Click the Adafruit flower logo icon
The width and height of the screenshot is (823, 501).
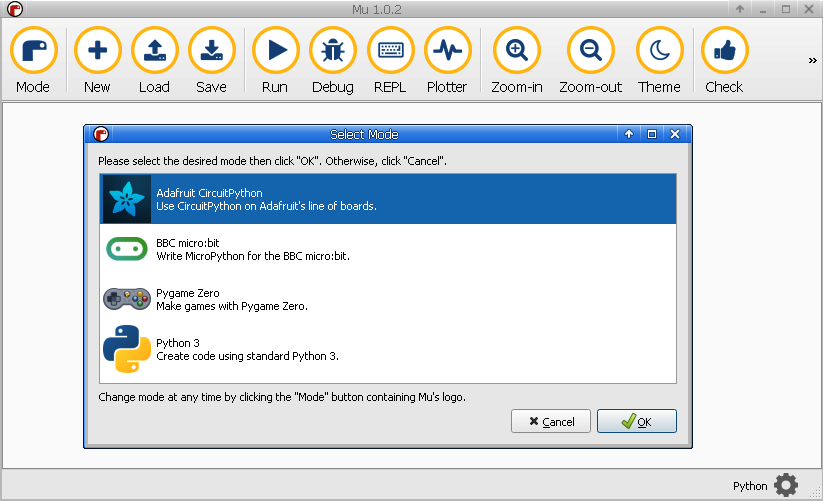click(126, 199)
